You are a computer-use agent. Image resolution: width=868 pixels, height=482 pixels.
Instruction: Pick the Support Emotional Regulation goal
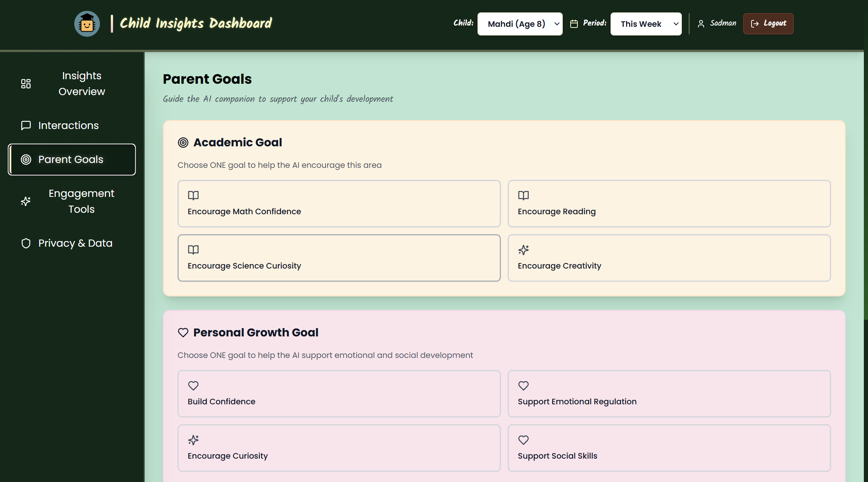coord(669,394)
